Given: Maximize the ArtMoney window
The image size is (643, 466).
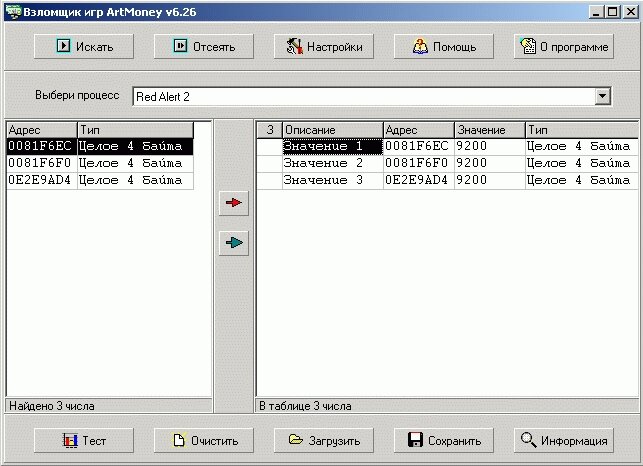Looking at the screenshot, I should tap(612, 12).
